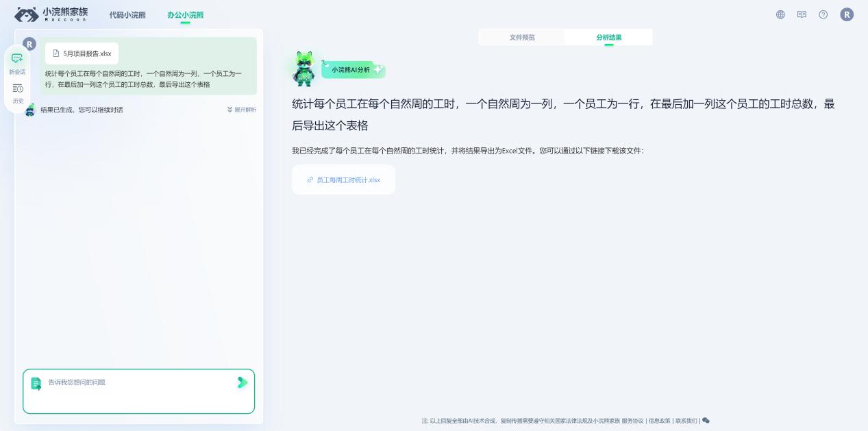The width and height of the screenshot is (868, 431).
Task: Open the documentation book icon
Action: [802, 14]
